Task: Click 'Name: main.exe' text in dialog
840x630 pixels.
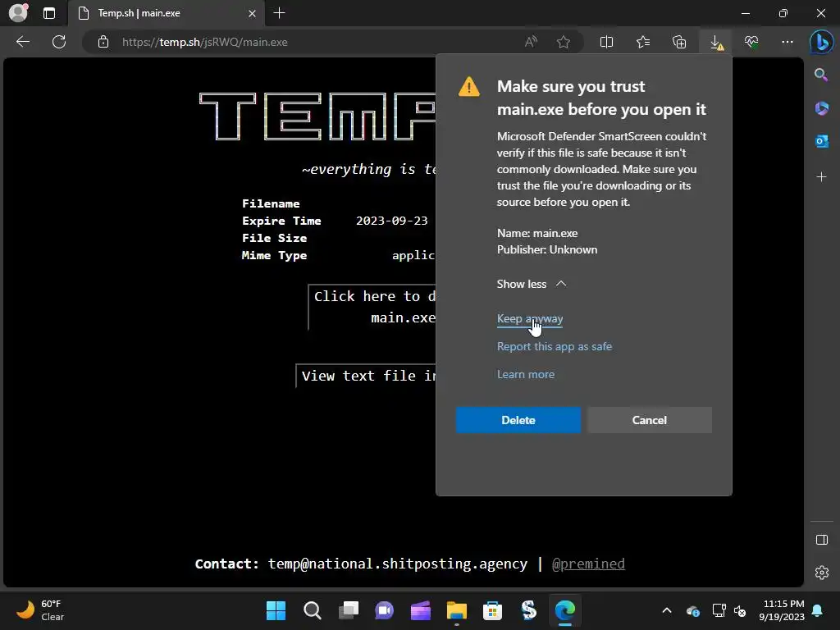Action: [x=537, y=233]
